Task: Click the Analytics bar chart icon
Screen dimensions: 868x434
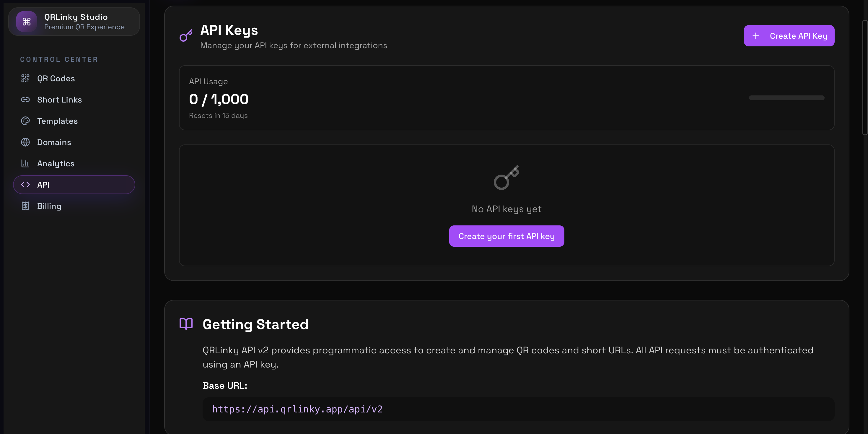Action: coord(25,163)
